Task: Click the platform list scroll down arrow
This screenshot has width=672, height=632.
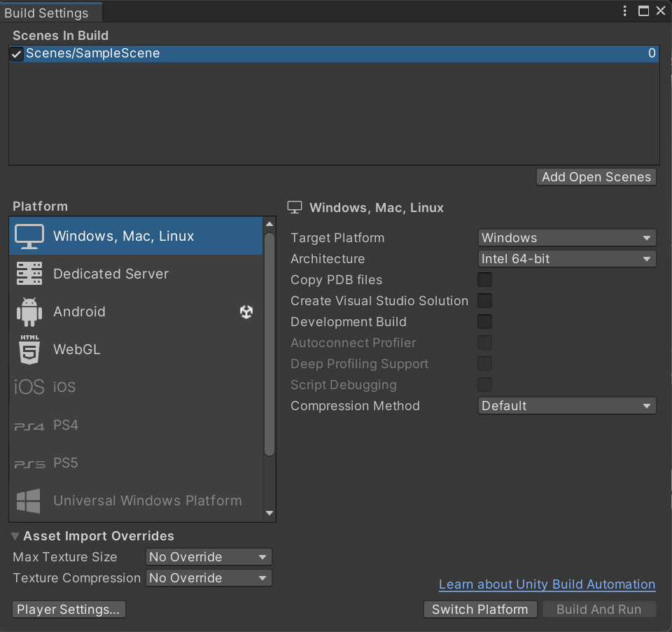Action: (x=269, y=513)
